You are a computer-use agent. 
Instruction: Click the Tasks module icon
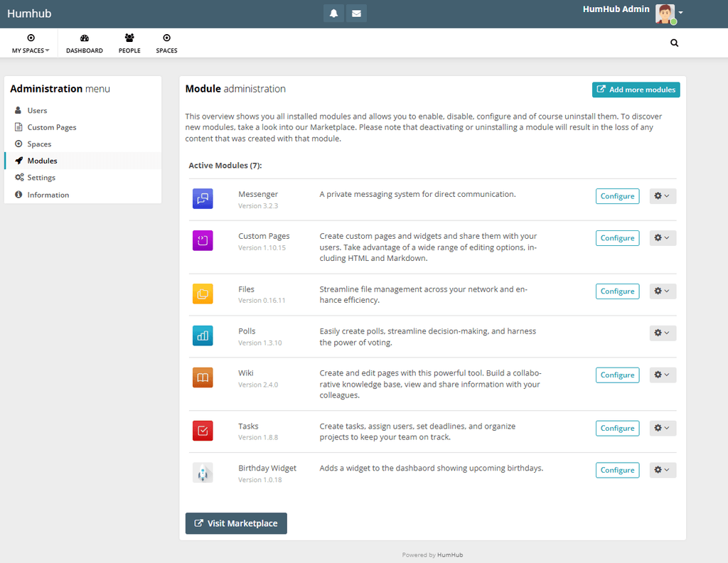[x=203, y=431]
